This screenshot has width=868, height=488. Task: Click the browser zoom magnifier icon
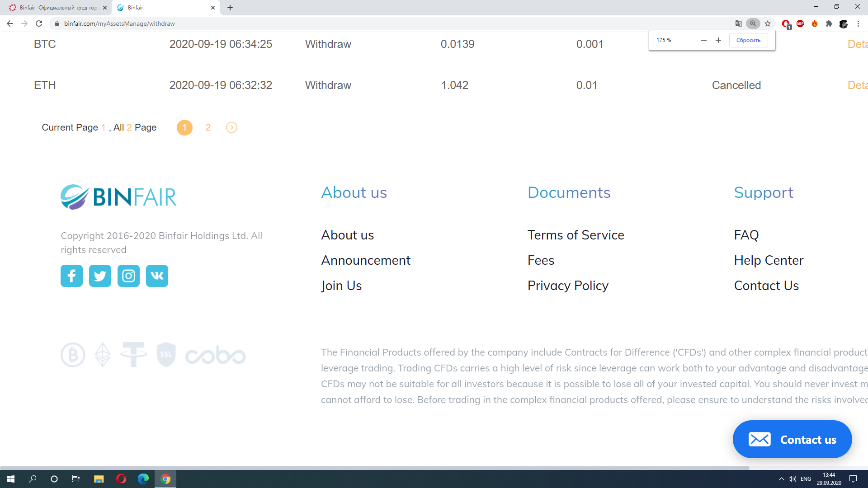(x=753, y=23)
